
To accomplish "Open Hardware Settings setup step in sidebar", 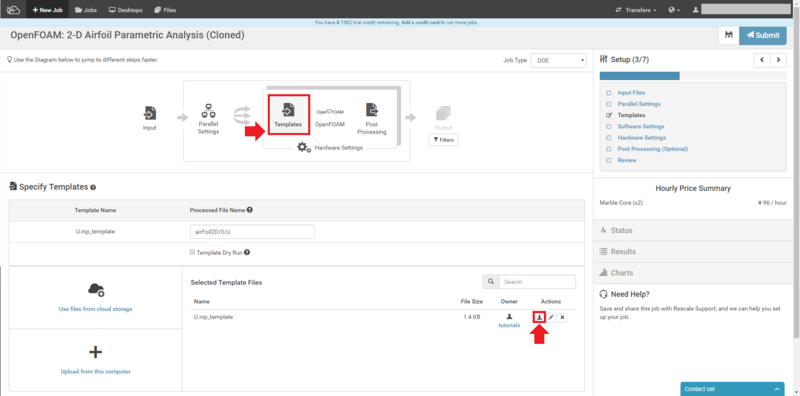I will tap(642, 138).
